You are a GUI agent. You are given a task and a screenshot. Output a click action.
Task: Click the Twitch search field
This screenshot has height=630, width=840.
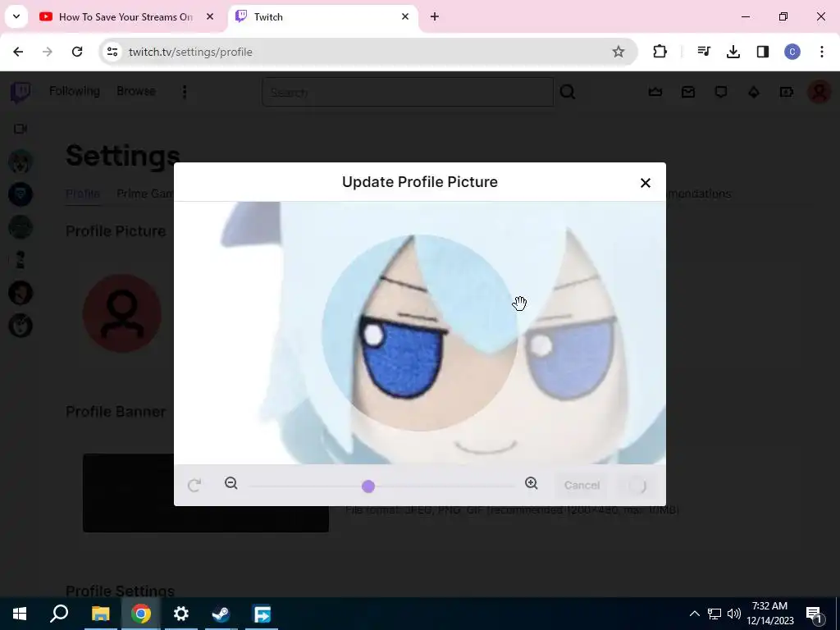coord(408,92)
